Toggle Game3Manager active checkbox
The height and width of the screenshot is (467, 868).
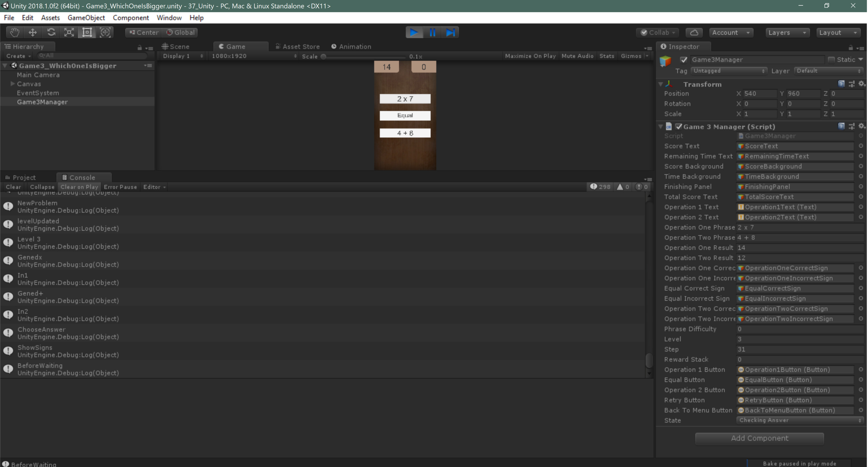coord(684,60)
